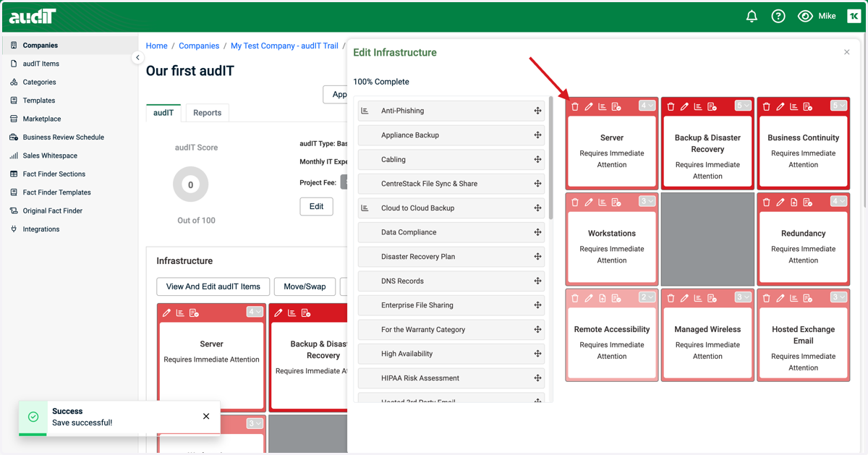Open Workstations score dropdown showing 3
This screenshot has width=868, height=455.
pyautogui.click(x=647, y=201)
